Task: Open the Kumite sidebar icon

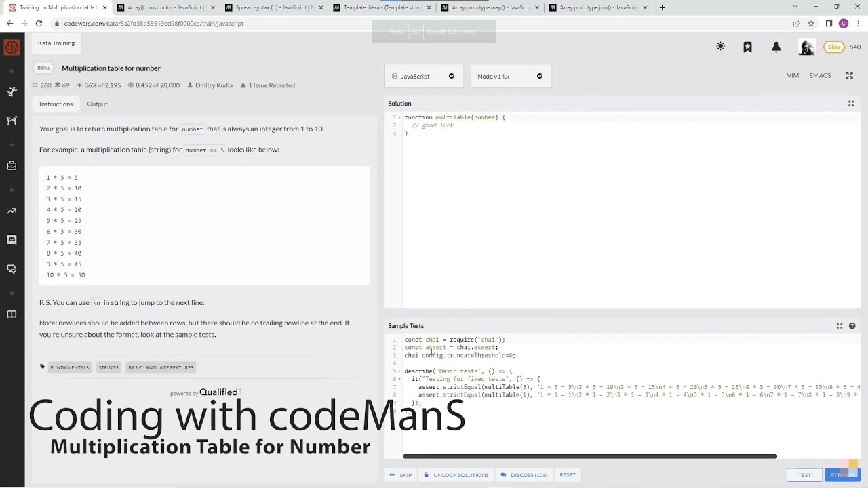Action: 12,121
